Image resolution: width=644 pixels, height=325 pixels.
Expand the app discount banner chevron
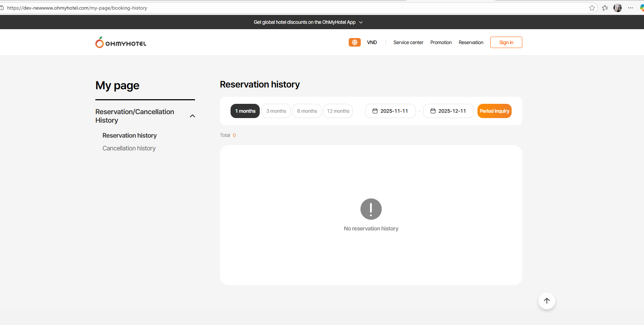(361, 22)
